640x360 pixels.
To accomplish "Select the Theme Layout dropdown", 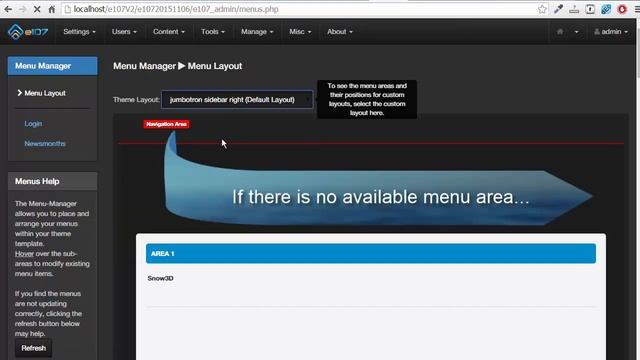I will [237, 100].
